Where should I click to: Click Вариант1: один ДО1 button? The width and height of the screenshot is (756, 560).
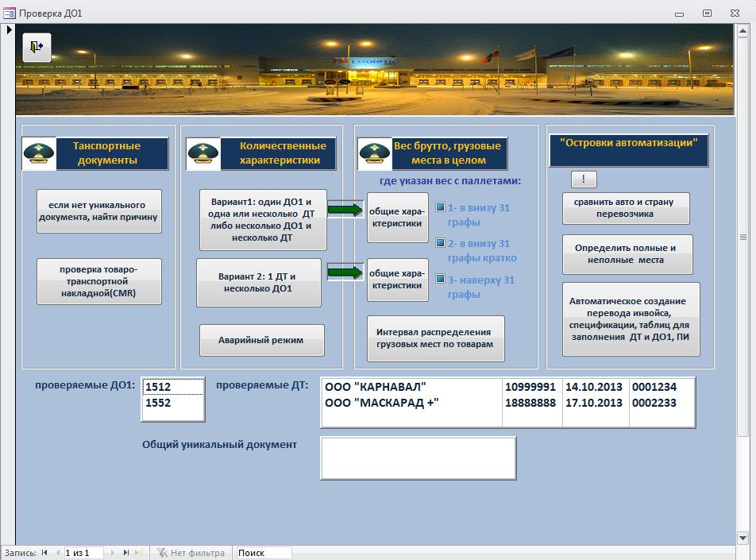pos(263,219)
